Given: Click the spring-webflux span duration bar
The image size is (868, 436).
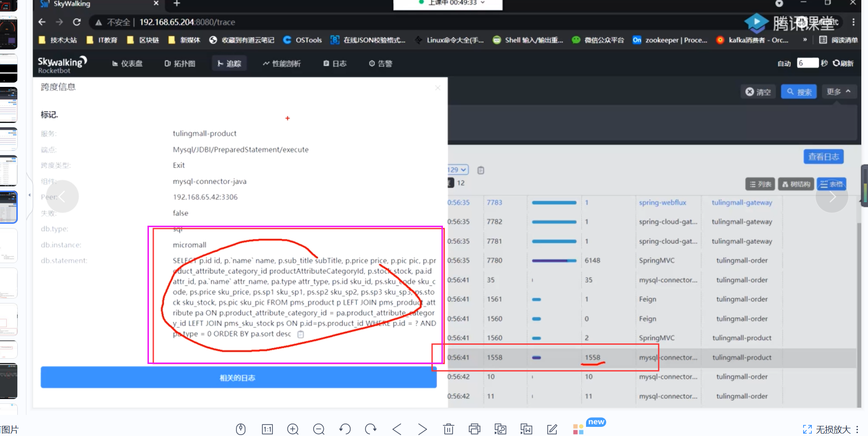Looking at the screenshot, I should coord(554,203).
